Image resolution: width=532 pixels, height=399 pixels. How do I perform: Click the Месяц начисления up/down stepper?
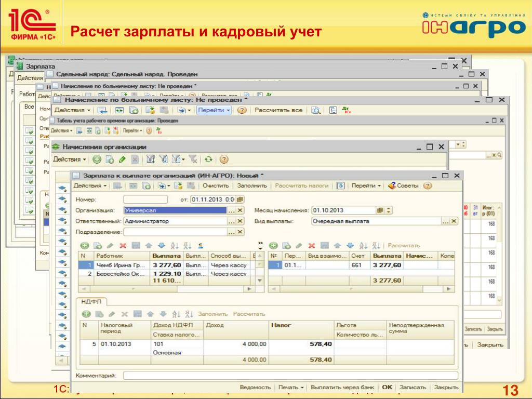click(389, 210)
